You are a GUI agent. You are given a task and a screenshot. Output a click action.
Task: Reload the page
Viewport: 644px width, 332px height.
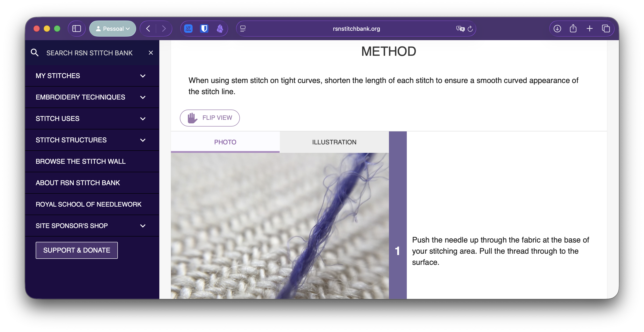tap(470, 29)
